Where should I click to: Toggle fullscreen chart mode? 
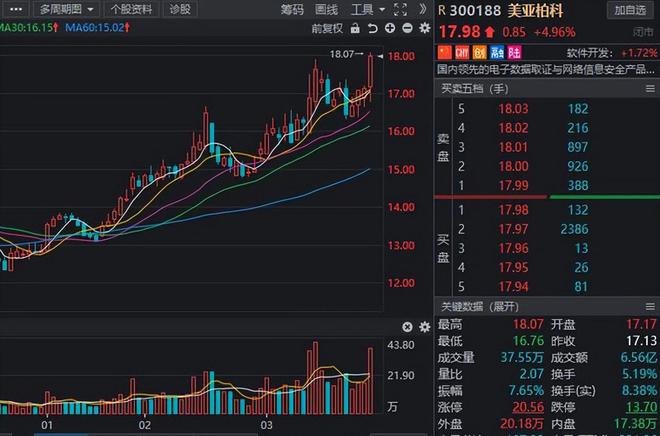coord(400,9)
